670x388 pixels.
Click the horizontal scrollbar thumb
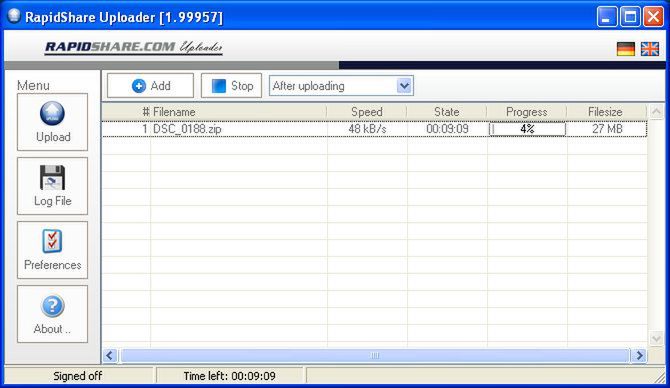coord(375,355)
